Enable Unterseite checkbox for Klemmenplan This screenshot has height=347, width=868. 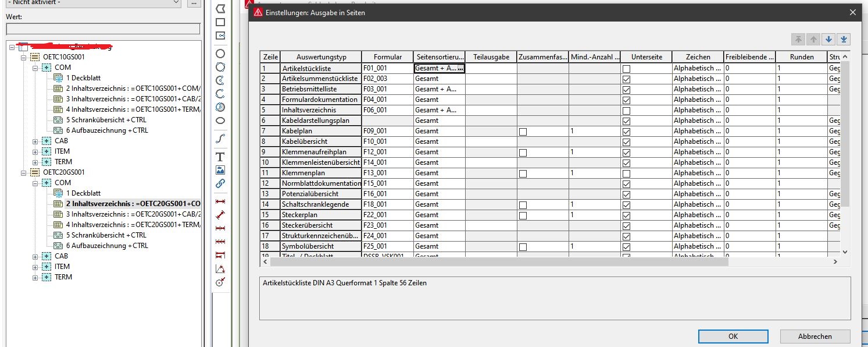[x=626, y=173]
